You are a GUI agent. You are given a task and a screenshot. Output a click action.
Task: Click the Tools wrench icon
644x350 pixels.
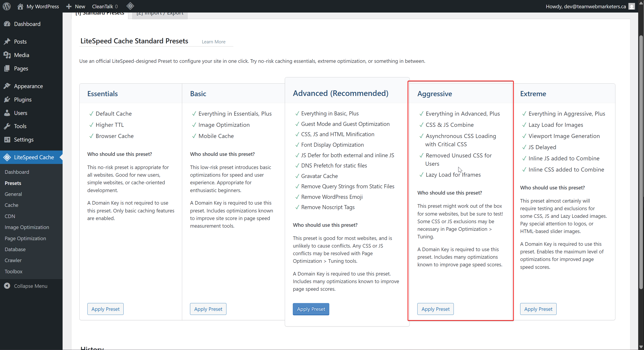[x=7, y=126]
